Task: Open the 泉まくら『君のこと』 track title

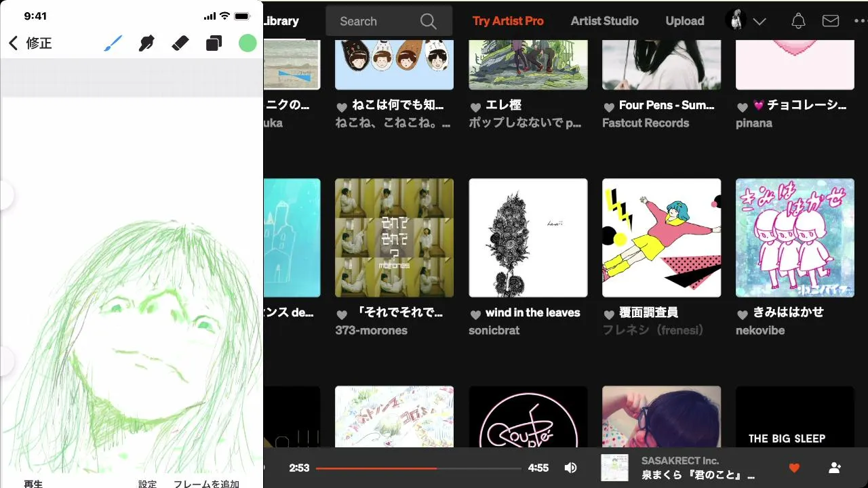Action: [x=698, y=475]
